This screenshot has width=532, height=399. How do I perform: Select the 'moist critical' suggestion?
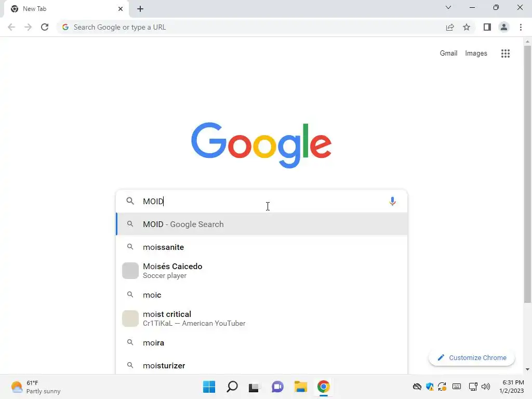pyautogui.click(x=262, y=318)
